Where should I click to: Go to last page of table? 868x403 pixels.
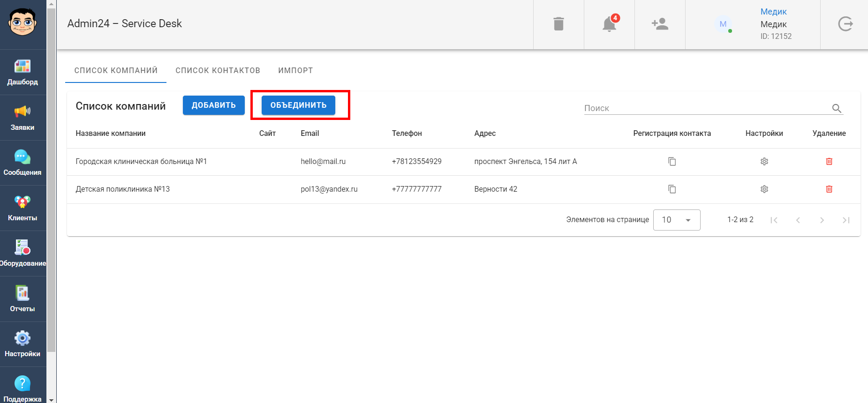[x=846, y=220]
